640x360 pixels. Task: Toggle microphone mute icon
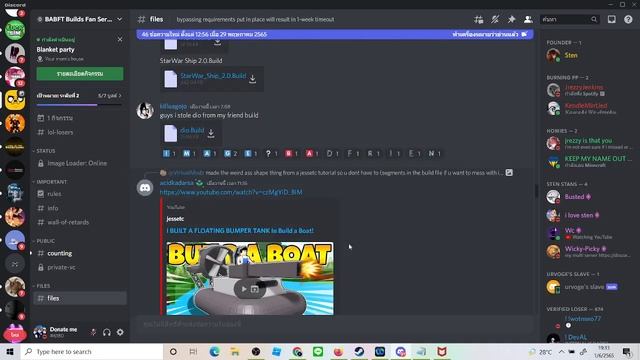pos(93,332)
